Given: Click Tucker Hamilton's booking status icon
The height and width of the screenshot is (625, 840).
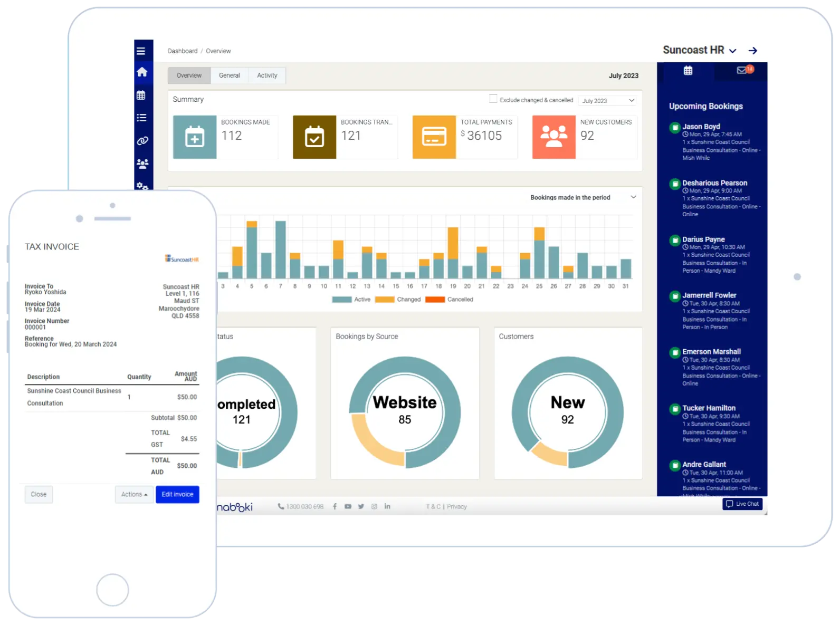Looking at the screenshot, I should (x=675, y=409).
